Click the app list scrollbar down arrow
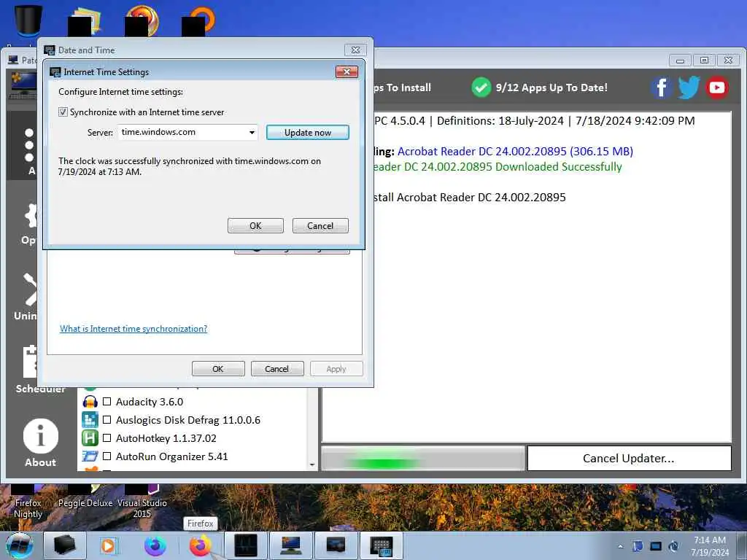The width and height of the screenshot is (747, 560). (x=312, y=464)
